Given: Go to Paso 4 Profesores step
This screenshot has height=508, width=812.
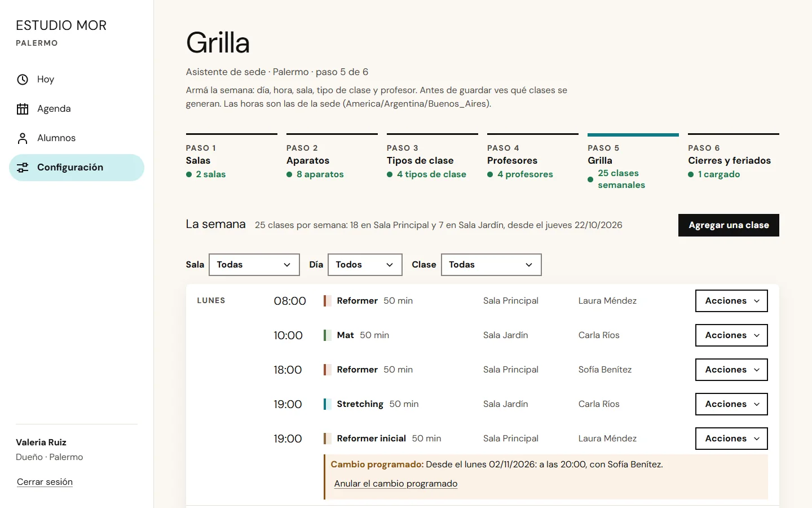Looking at the screenshot, I should point(533,161).
